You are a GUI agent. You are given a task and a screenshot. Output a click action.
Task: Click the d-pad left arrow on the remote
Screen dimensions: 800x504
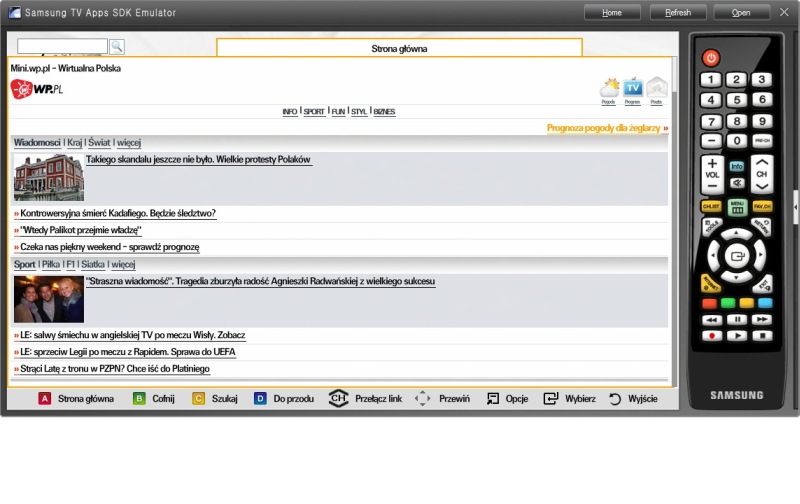[x=713, y=255]
